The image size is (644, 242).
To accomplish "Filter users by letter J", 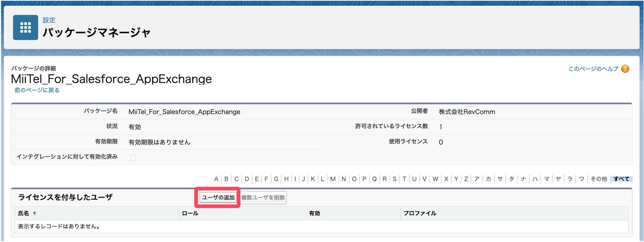I will (x=303, y=179).
